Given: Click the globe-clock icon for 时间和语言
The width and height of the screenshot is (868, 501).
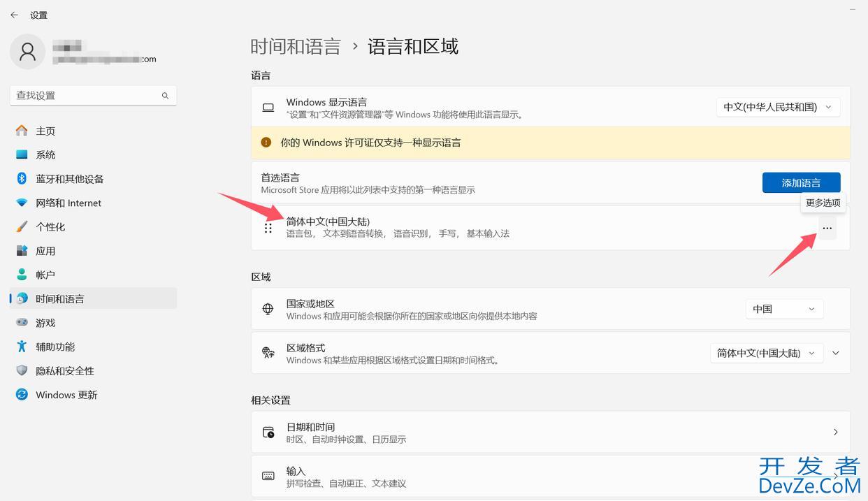Looking at the screenshot, I should coord(22,298).
